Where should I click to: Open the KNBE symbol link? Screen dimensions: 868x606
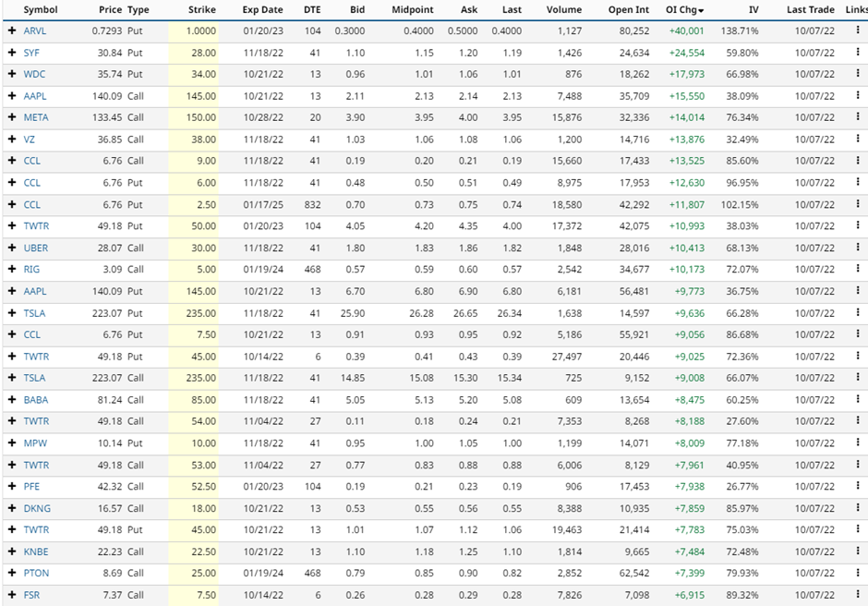[36, 551]
